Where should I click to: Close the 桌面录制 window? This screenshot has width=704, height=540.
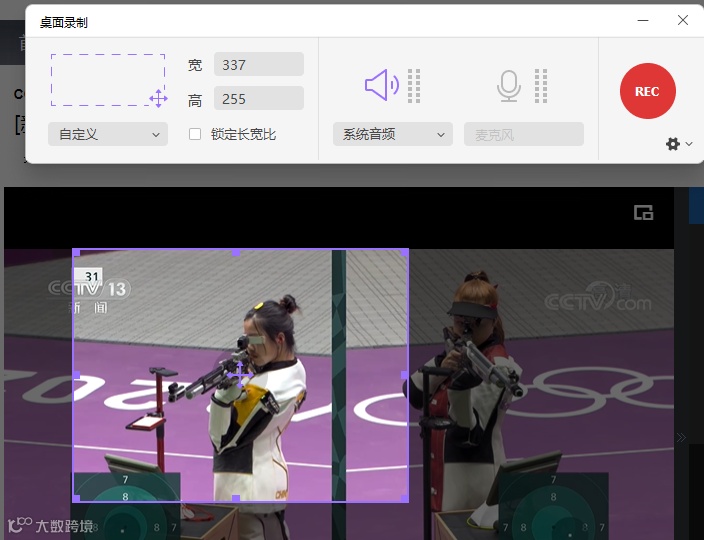point(683,20)
